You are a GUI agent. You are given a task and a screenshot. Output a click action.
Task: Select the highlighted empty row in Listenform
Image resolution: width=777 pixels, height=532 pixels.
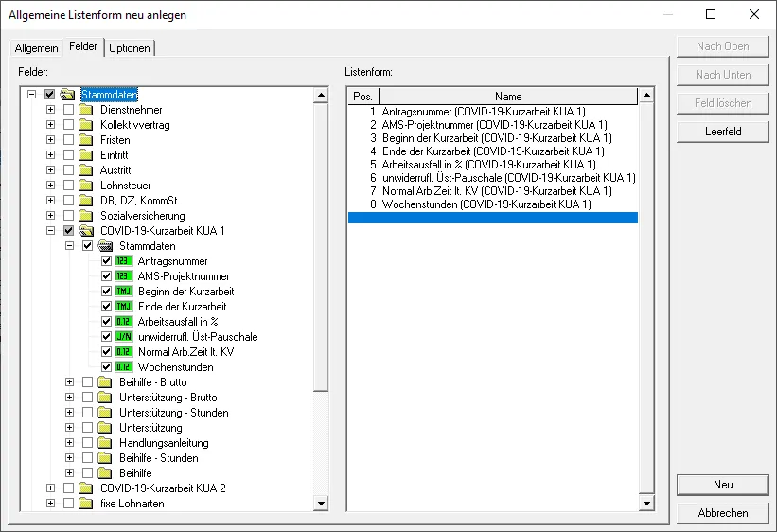point(492,217)
